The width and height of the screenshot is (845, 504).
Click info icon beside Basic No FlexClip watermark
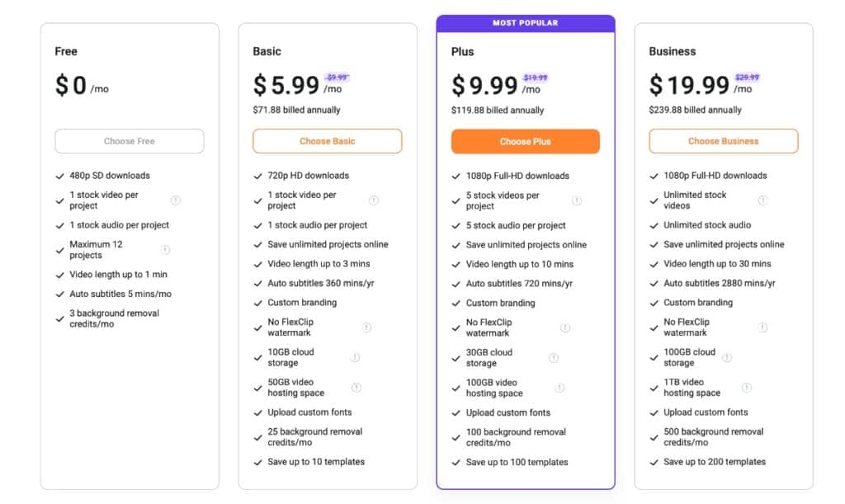point(366,327)
